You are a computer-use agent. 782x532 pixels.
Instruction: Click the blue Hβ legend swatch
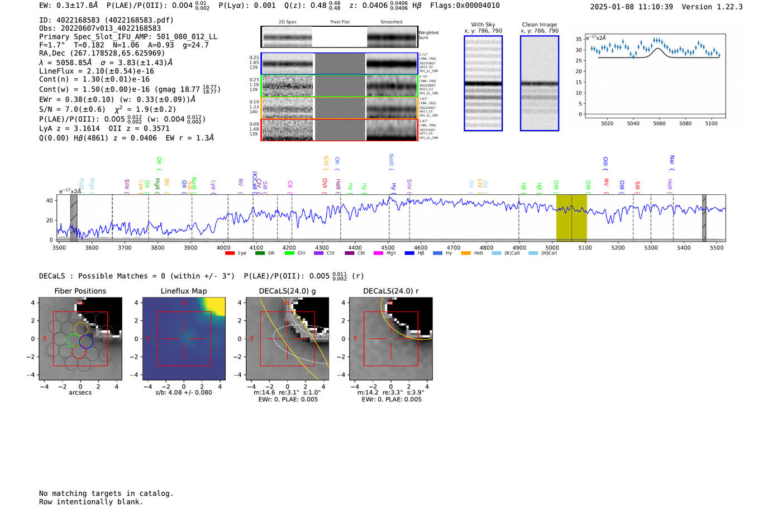point(409,253)
